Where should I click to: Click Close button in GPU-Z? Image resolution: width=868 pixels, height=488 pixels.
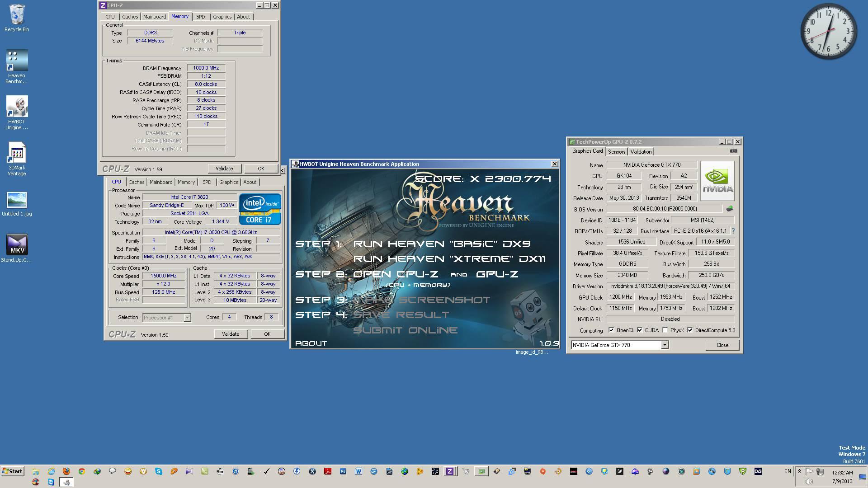point(722,345)
